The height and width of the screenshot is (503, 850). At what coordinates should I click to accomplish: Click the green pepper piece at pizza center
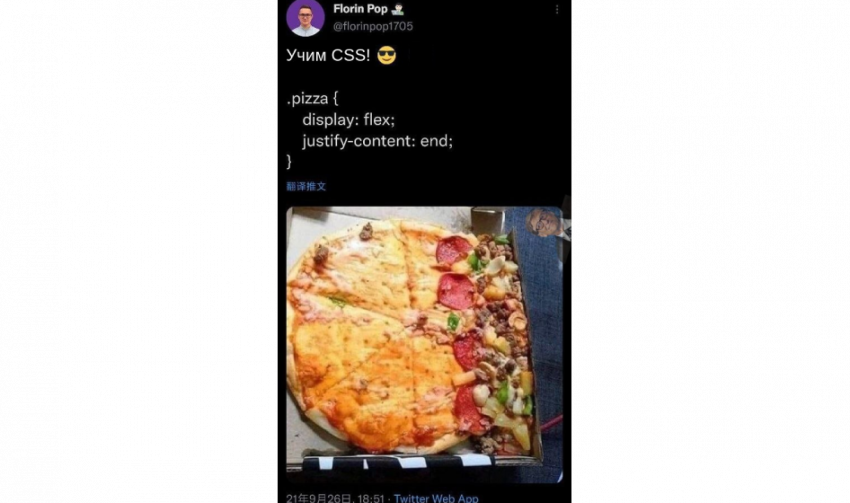[453, 323]
